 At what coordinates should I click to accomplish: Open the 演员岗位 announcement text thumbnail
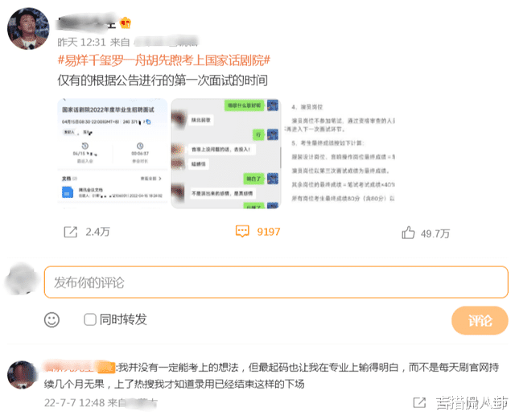340,154
